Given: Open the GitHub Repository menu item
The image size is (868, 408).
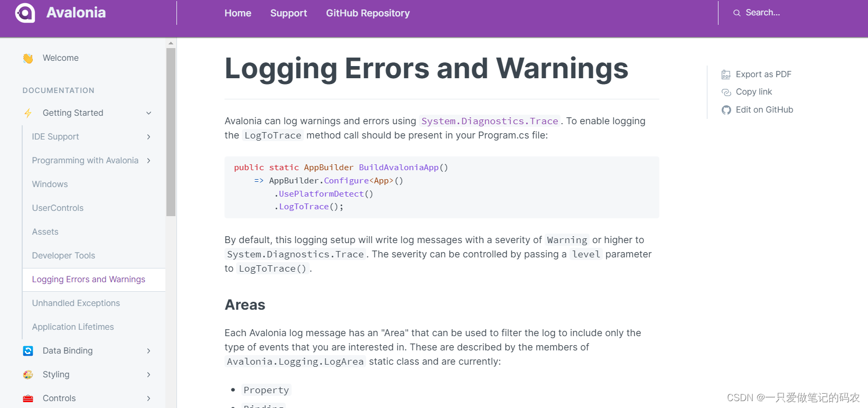Looking at the screenshot, I should [368, 13].
